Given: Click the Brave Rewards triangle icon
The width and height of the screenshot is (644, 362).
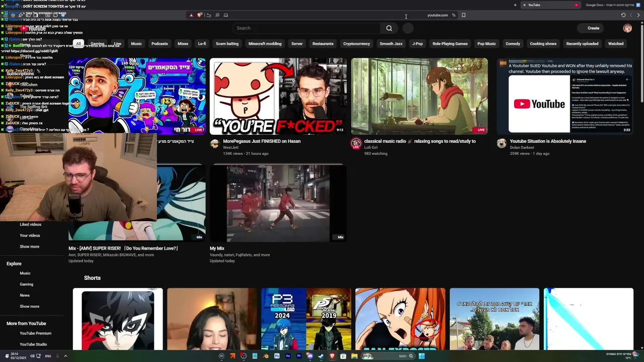Looking at the screenshot, I should 191,15.
